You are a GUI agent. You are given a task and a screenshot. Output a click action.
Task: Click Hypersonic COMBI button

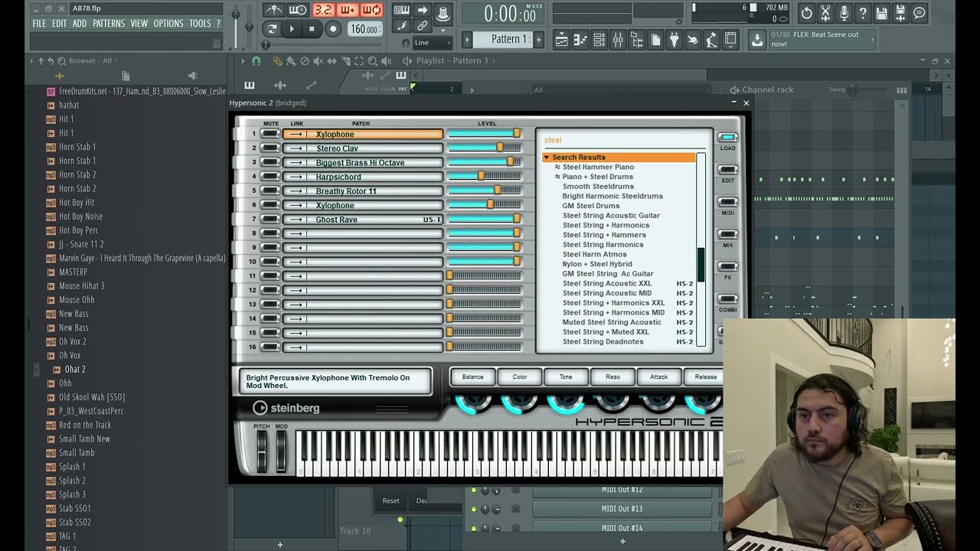tap(728, 300)
